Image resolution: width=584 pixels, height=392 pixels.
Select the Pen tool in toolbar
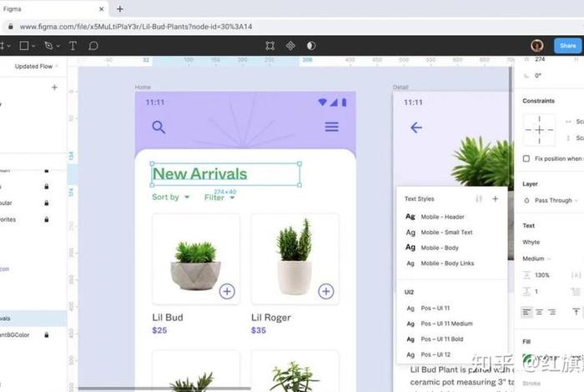48,46
